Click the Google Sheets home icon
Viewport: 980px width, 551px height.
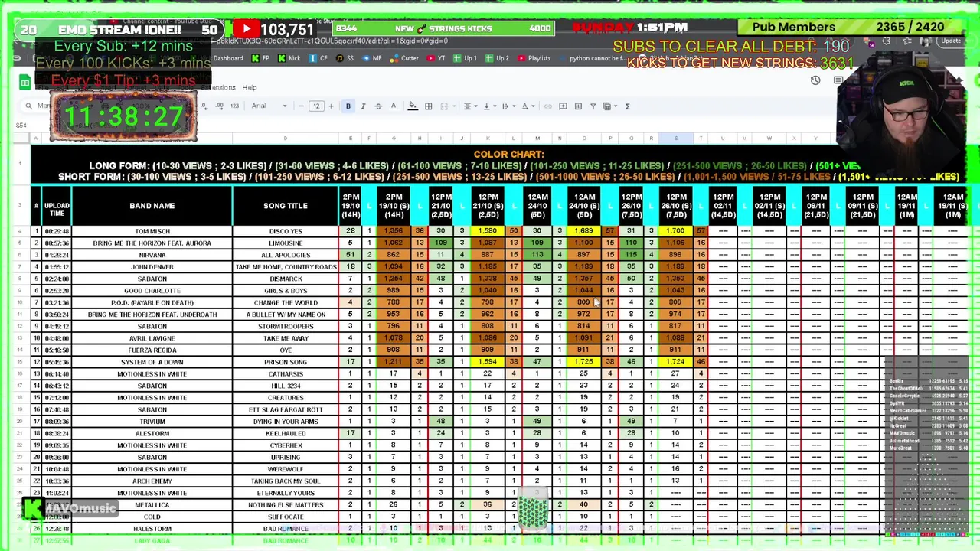pos(25,83)
